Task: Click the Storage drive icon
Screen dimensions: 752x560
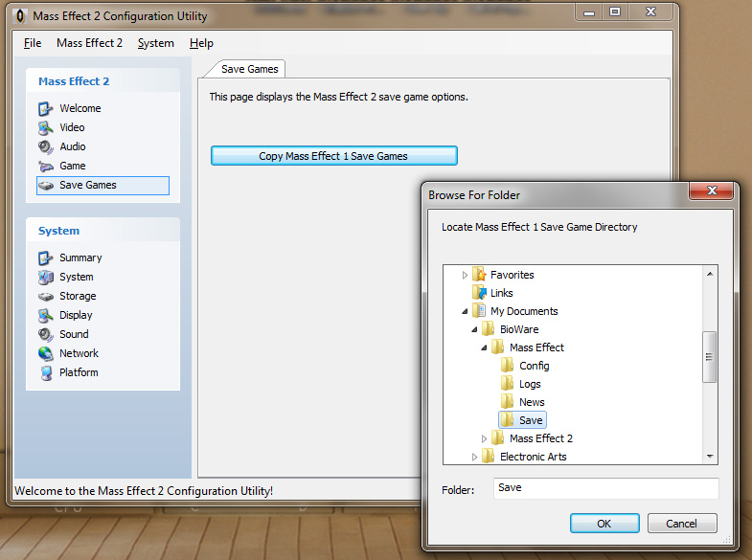Action: [x=46, y=297]
